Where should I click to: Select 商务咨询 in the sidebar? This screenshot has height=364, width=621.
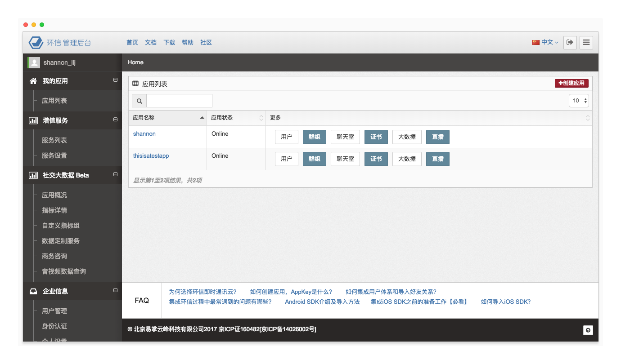coord(54,256)
